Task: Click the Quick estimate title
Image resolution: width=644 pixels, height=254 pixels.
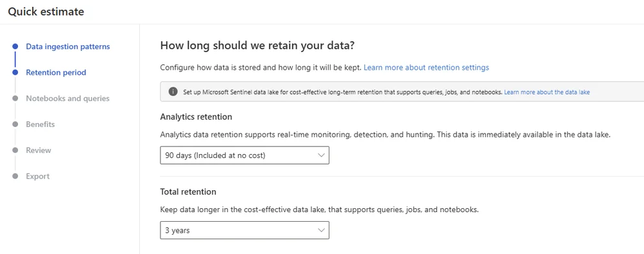Action: coord(46,12)
